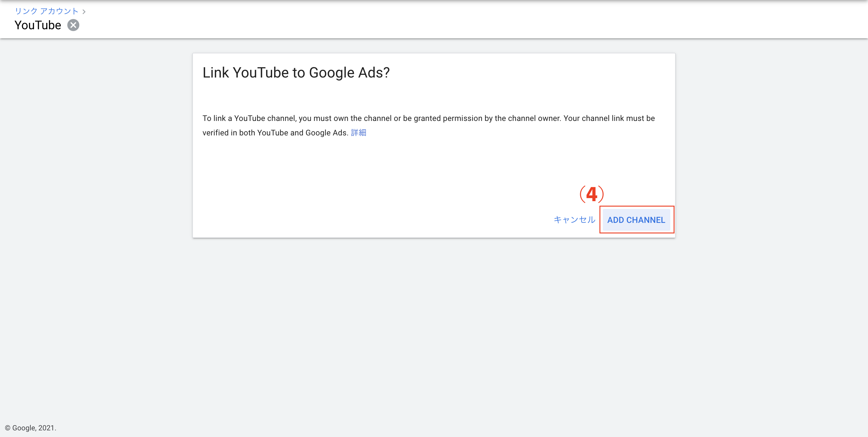The width and height of the screenshot is (868, 437).
Task: Click the 'verified in both YouTube' text line
Action: (275, 132)
